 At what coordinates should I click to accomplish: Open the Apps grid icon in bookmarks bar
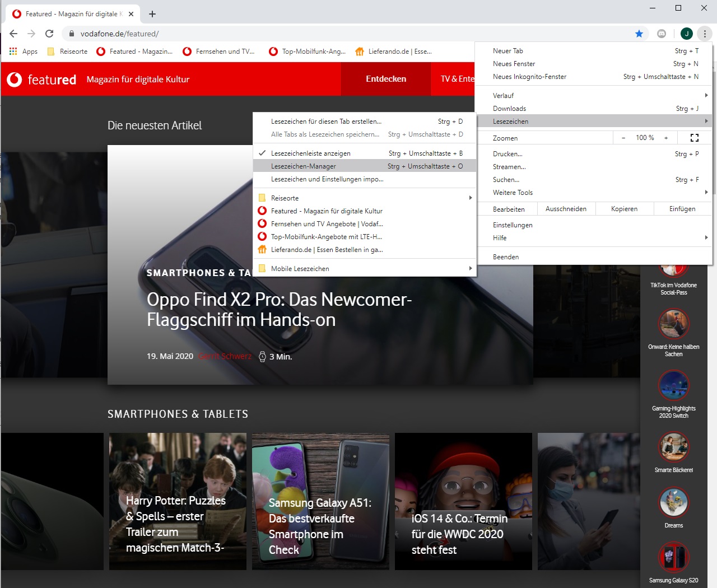coord(24,52)
